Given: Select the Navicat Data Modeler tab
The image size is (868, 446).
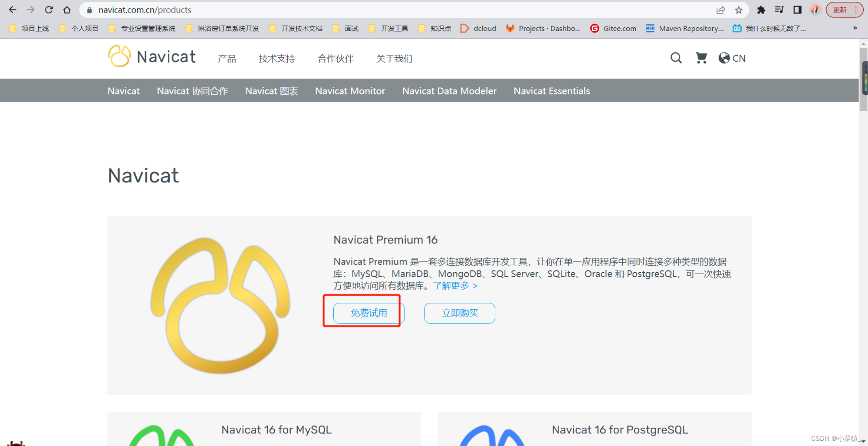Looking at the screenshot, I should coord(449,91).
